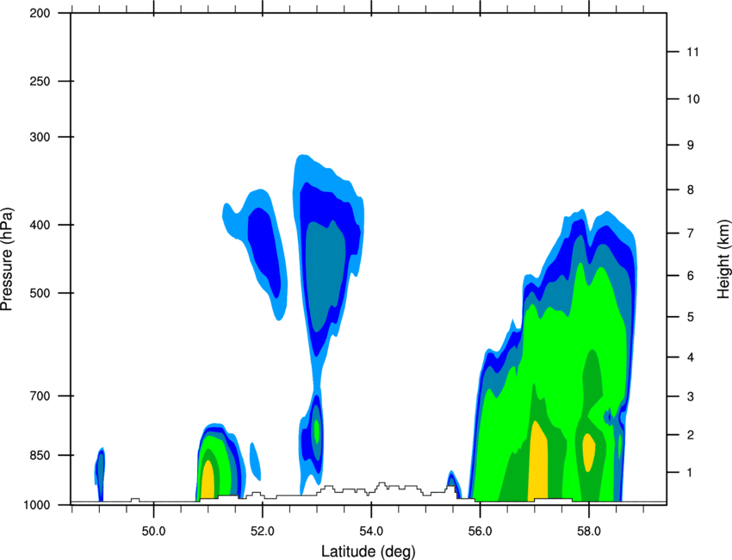Image resolution: width=732 pixels, height=560 pixels.
Task: Pick the 9 km height tick label
Action: 691,146
